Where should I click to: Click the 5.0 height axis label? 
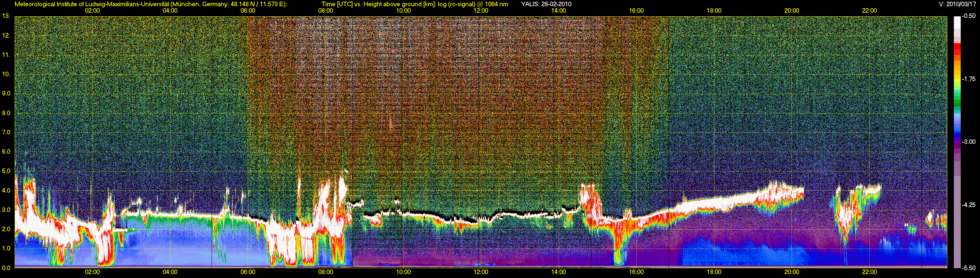coord(6,171)
